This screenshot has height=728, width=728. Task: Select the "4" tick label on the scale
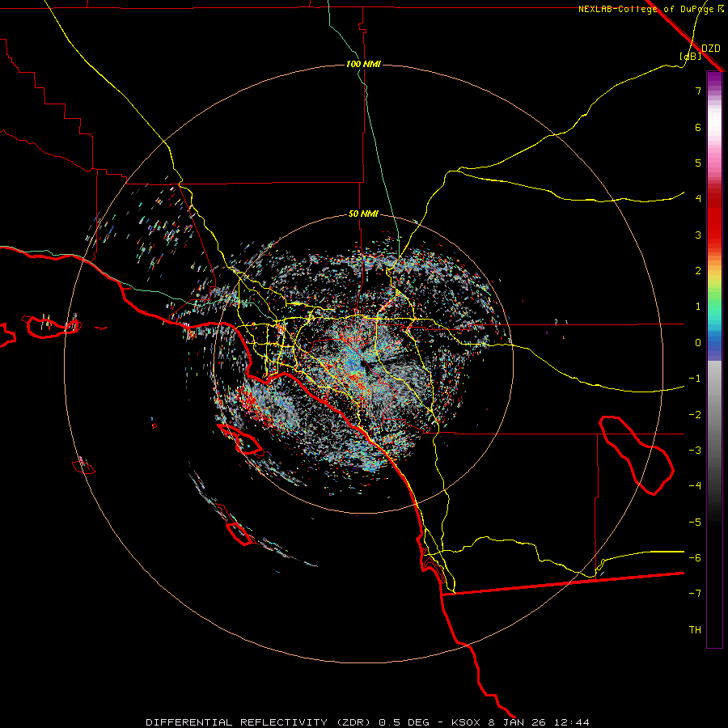(x=698, y=199)
